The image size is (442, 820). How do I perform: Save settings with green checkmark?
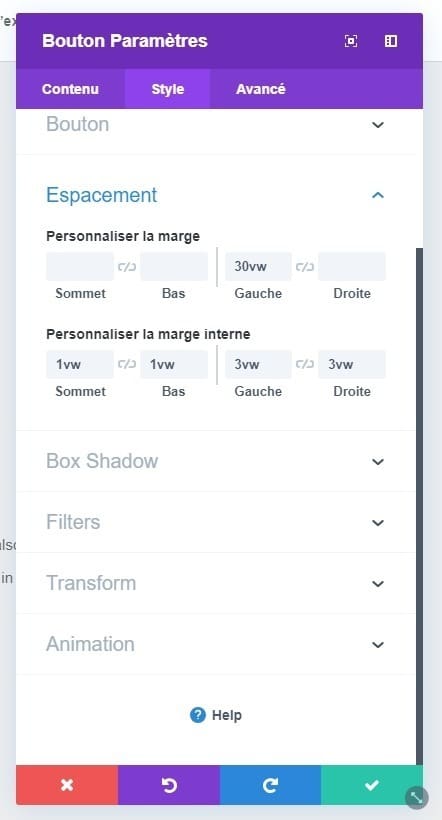372,785
